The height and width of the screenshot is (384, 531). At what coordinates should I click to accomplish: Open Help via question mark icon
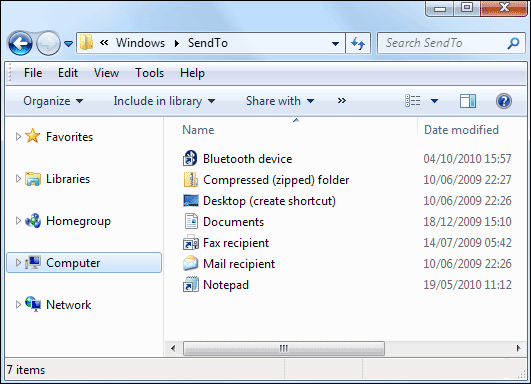pyautogui.click(x=504, y=101)
